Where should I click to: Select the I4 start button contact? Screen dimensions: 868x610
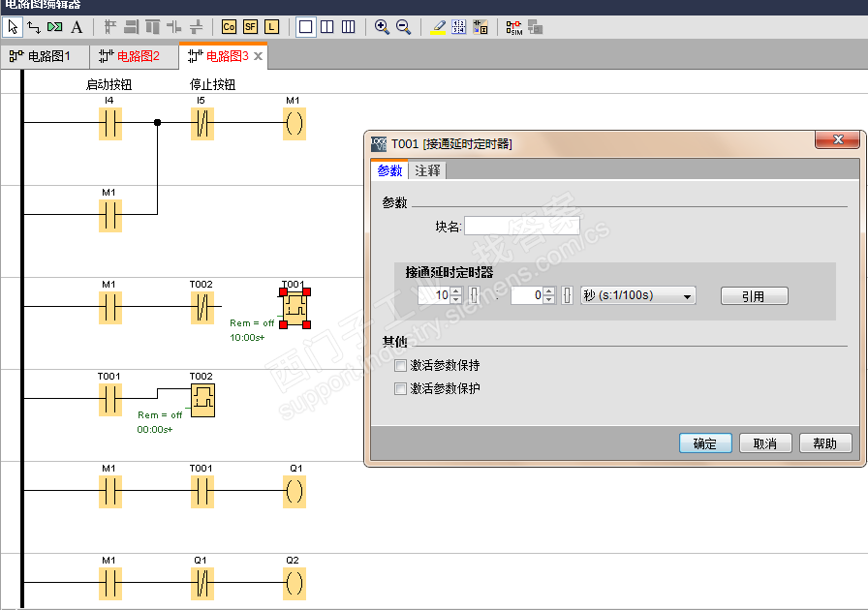pyautogui.click(x=109, y=123)
